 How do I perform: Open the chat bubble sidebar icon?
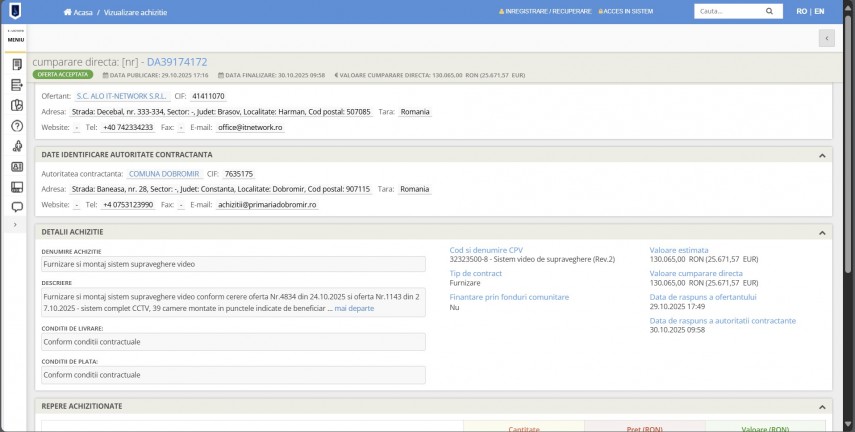[16, 207]
